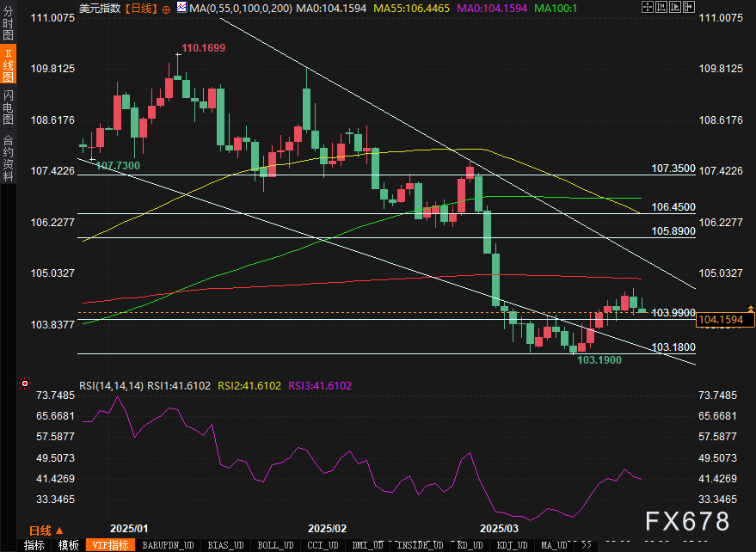Activate the VIP指标 tab

(110, 545)
